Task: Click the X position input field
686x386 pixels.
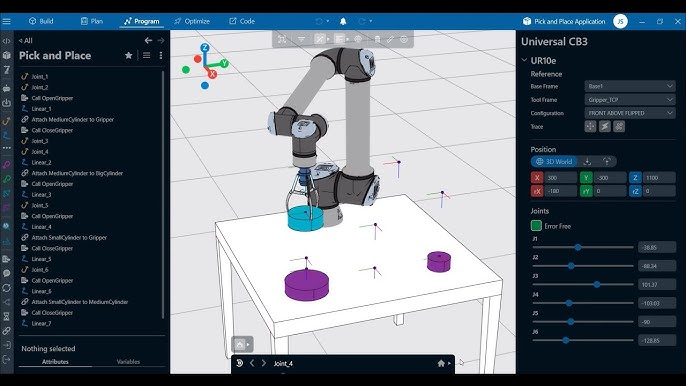Action: (x=561, y=178)
